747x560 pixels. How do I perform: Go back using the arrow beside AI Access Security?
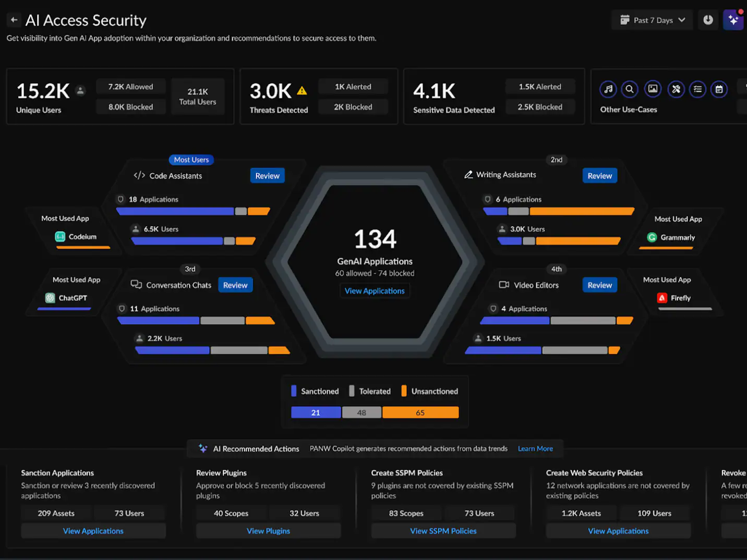[14, 20]
